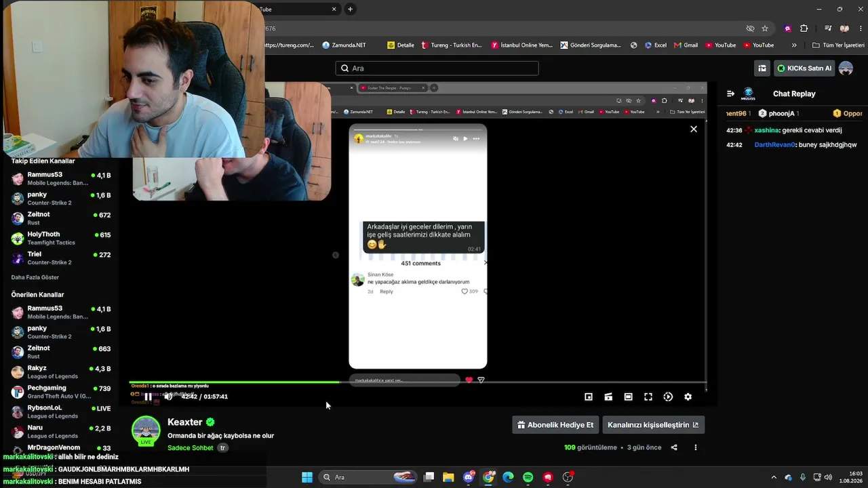This screenshot has height=488, width=868.
Task: Open RybsonLoL recommended channel
Action: pos(61,411)
